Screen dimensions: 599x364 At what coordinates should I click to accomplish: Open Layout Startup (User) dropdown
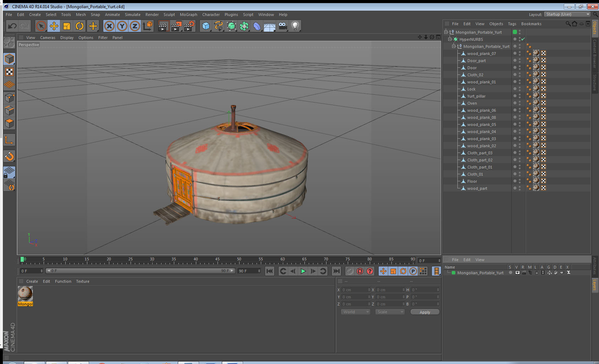tap(567, 14)
